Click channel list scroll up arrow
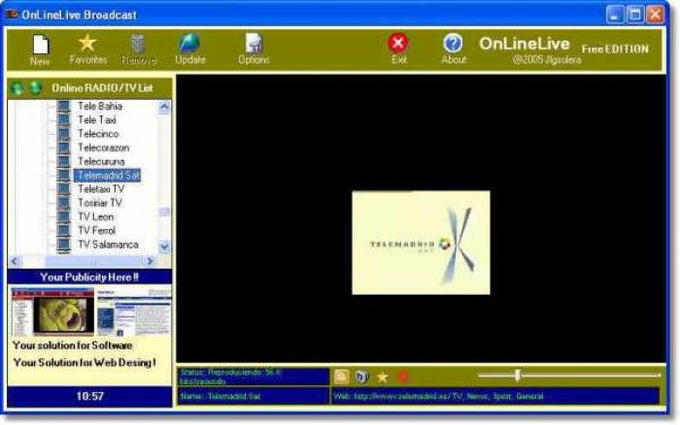This screenshot has width=680, height=425. tap(164, 107)
